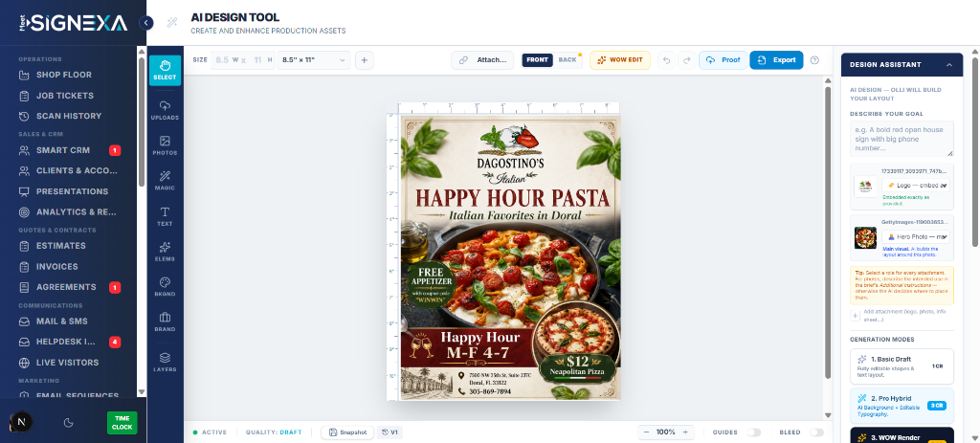Open the help question mark icon

point(814,60)
